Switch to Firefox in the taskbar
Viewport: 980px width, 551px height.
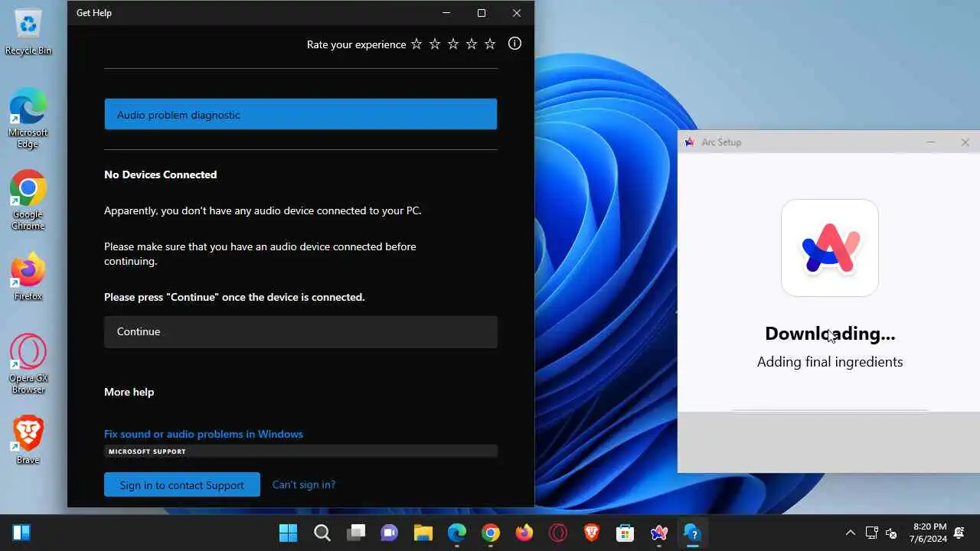(524, 533)
